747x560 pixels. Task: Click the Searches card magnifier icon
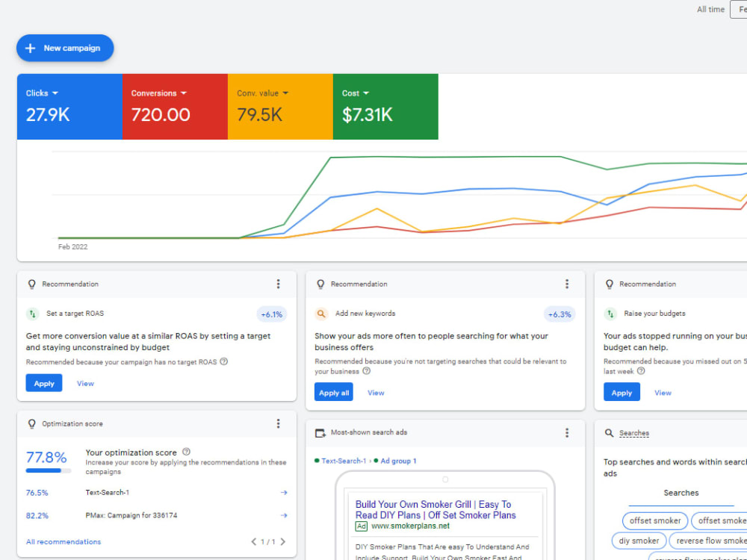tap(610, 433)
